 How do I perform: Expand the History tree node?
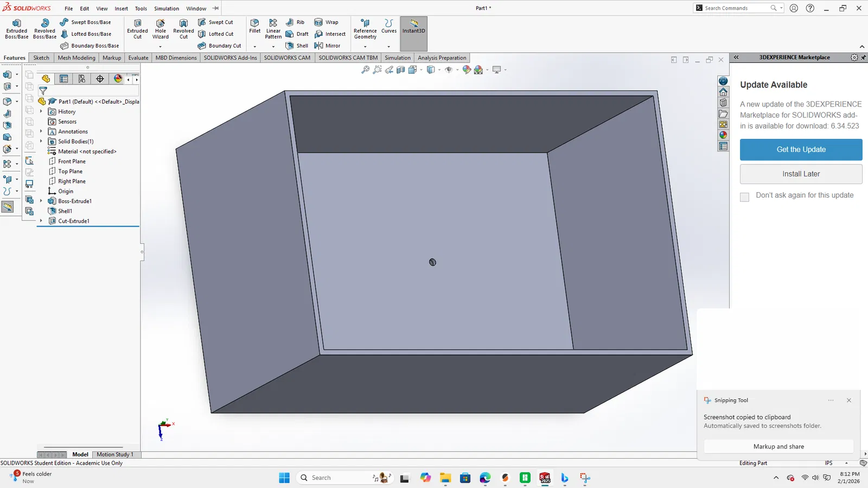(x=41, y=111)
